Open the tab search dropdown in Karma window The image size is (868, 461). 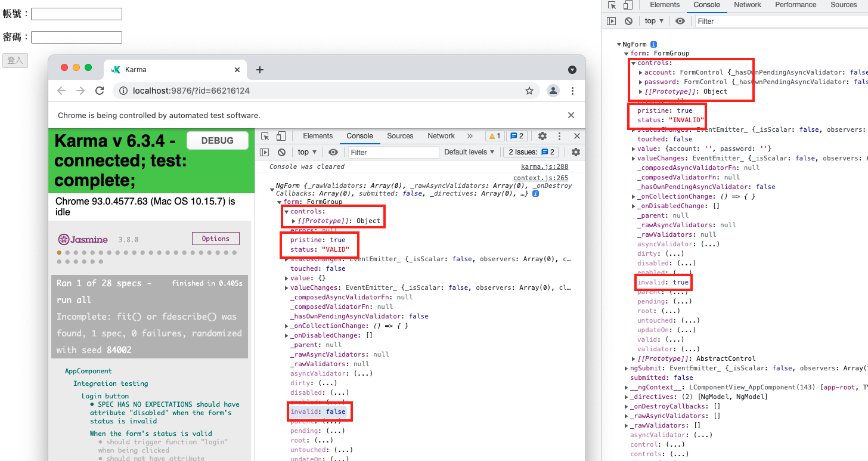click(572, 70)
